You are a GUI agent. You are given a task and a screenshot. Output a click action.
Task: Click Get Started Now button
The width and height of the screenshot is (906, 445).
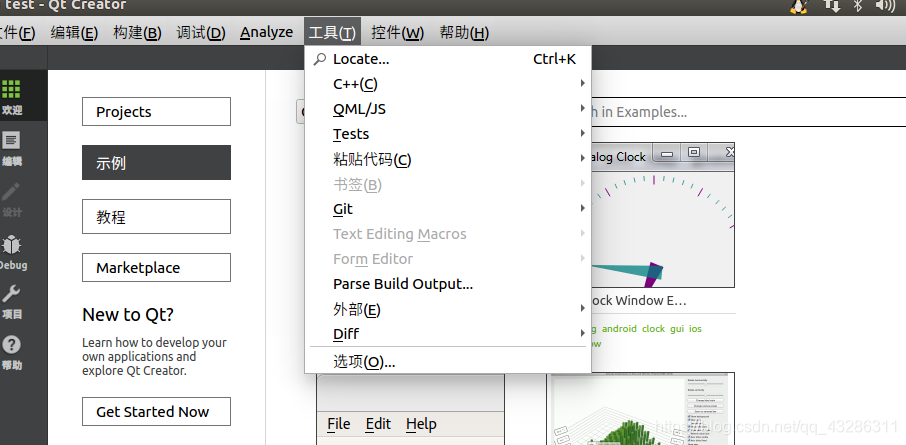[156, 411]
